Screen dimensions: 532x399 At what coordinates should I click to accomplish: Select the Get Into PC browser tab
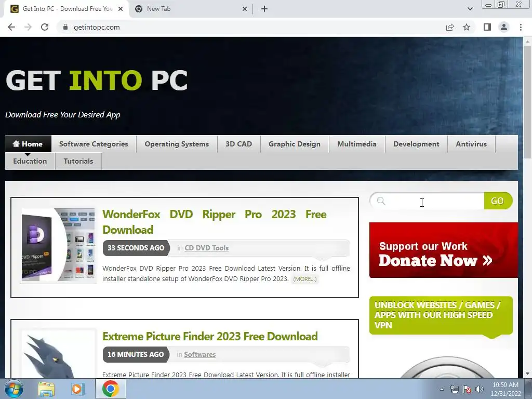(x=66, y=9)
